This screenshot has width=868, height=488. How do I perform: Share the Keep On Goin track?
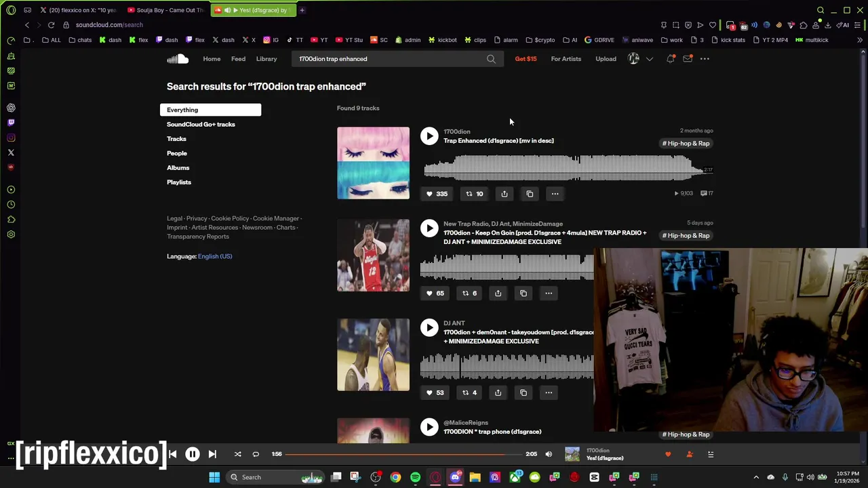point(498,293)
